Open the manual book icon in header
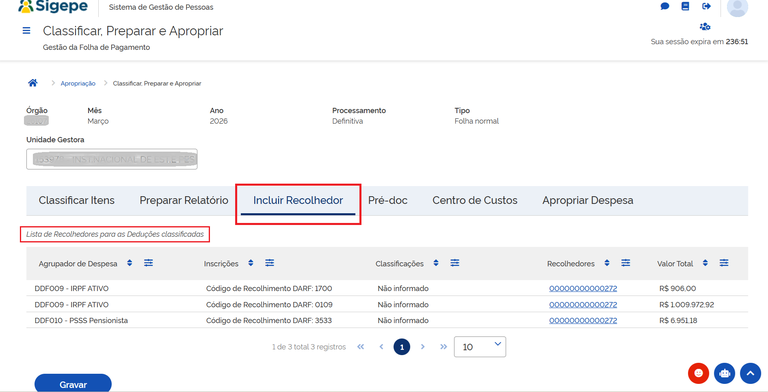 pyautogui.click(x=685, y=6)
